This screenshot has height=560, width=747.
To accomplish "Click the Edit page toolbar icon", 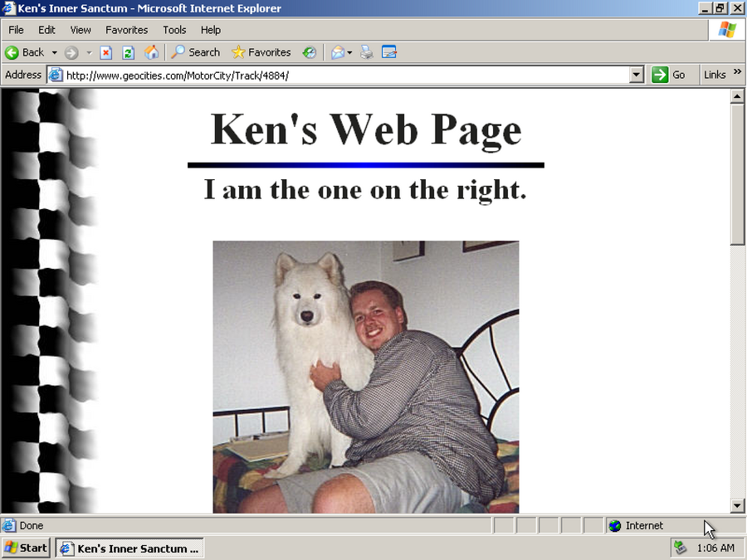I will (x=389, y=52).
